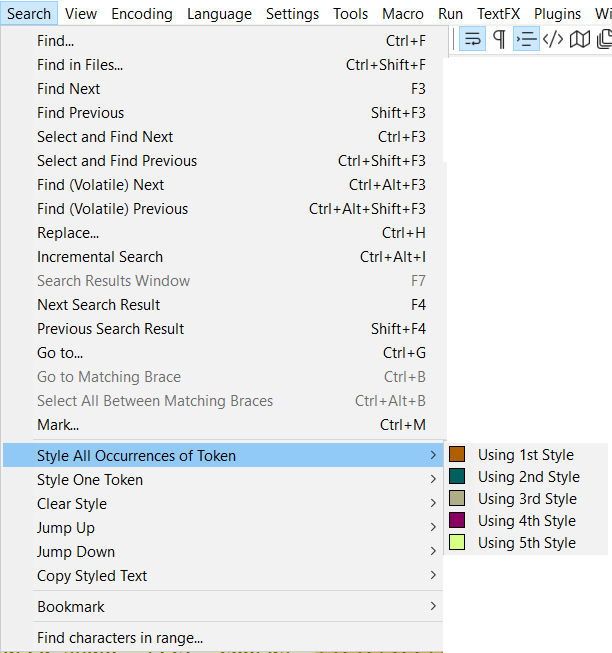Click Find in Files entry
Image resolution: width=612 pixels, height=653 pixels.
(80, 65)
